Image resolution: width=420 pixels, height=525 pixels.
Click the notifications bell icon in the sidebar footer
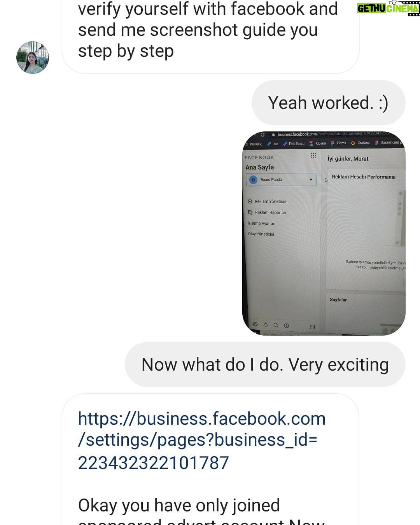266,325
